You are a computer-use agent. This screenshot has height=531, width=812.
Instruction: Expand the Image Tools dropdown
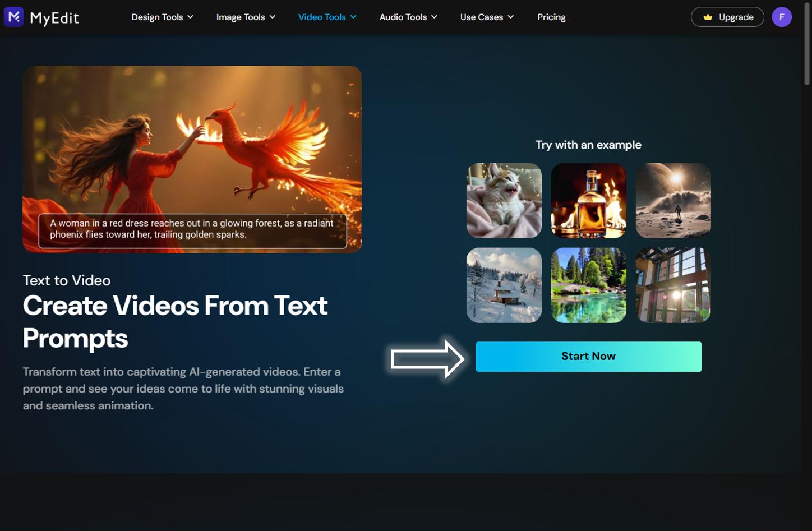click(x=245, y=17)
